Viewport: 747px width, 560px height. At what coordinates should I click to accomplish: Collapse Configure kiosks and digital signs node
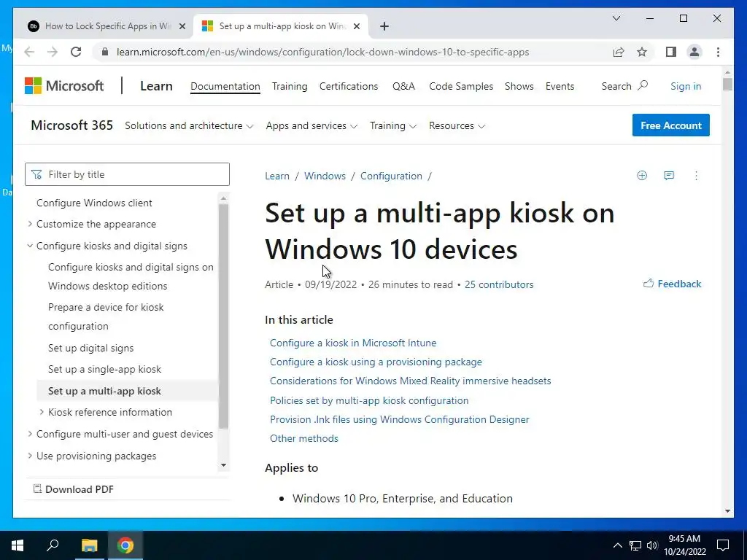pos(29,246)
